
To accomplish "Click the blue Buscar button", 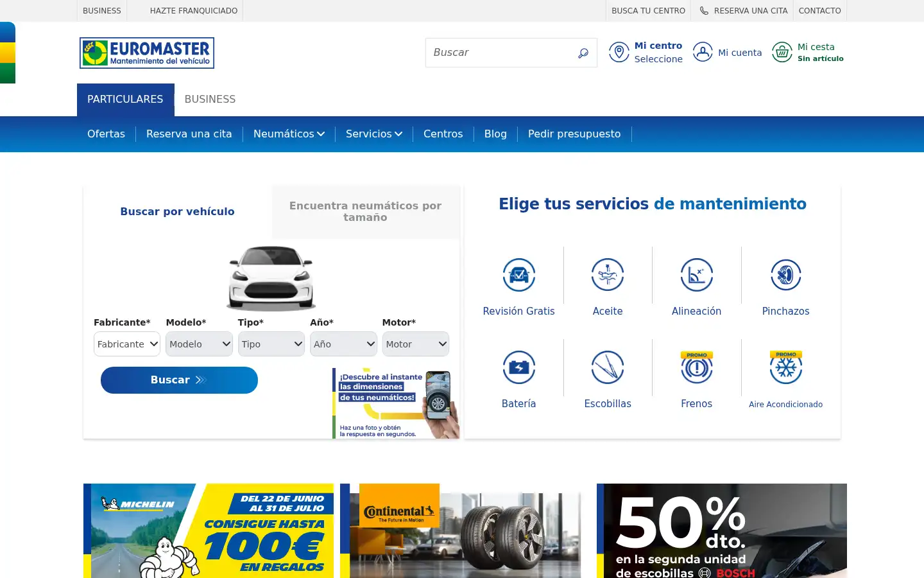I will pos(179,380).
